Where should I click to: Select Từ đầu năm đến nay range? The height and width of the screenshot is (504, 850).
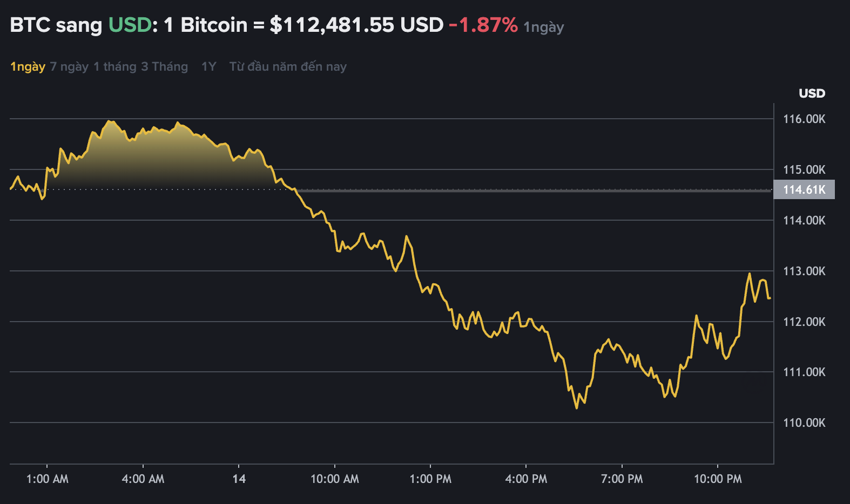pos(288,67)
